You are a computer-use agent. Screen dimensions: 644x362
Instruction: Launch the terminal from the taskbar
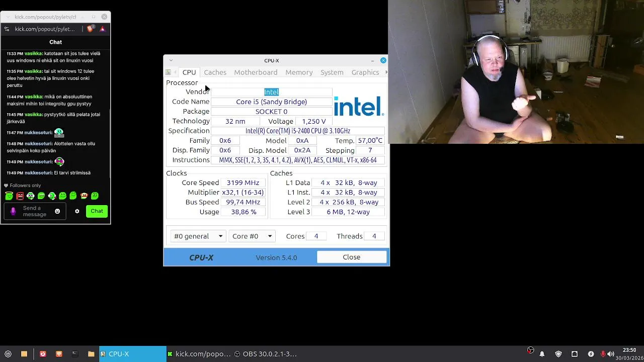75,354
